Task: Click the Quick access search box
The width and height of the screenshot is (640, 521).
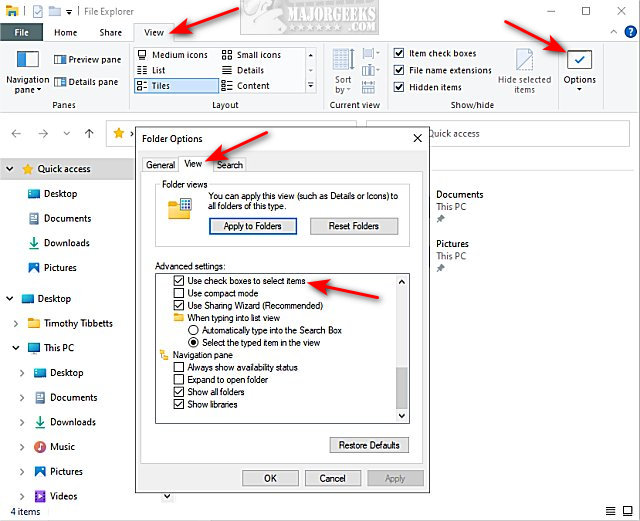Action: click(498, 134)
